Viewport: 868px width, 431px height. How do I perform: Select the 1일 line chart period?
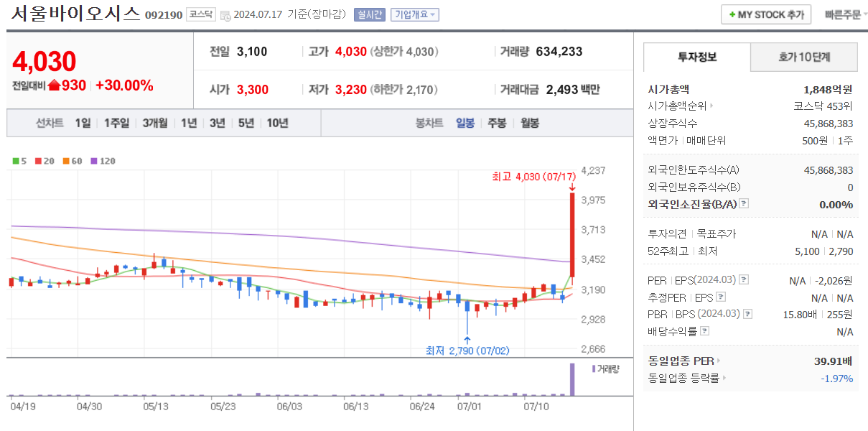coord(83,123)
